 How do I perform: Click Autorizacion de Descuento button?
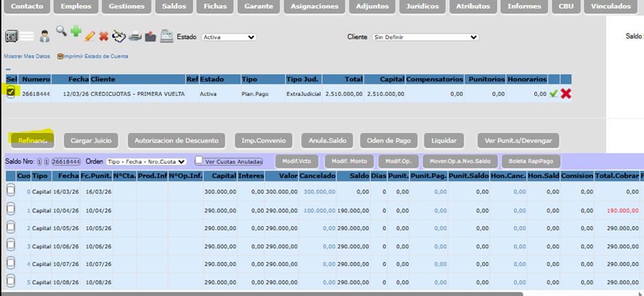tap(177, 140)
